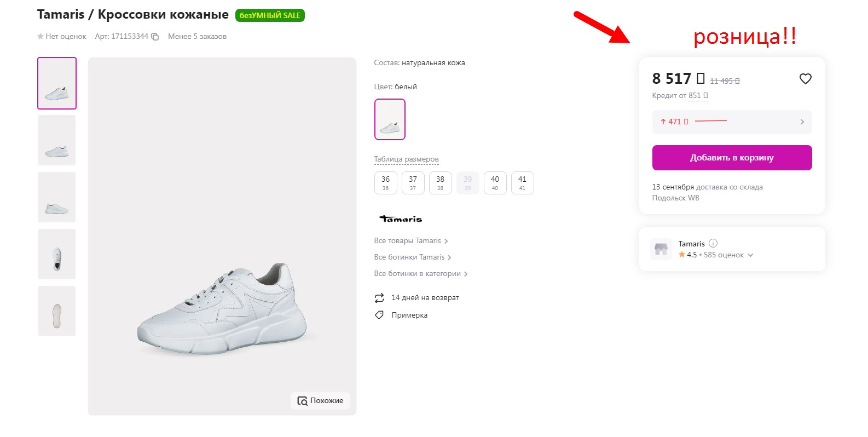Click the Цвет: белый label
868x437 pixels.
point(396,87)
